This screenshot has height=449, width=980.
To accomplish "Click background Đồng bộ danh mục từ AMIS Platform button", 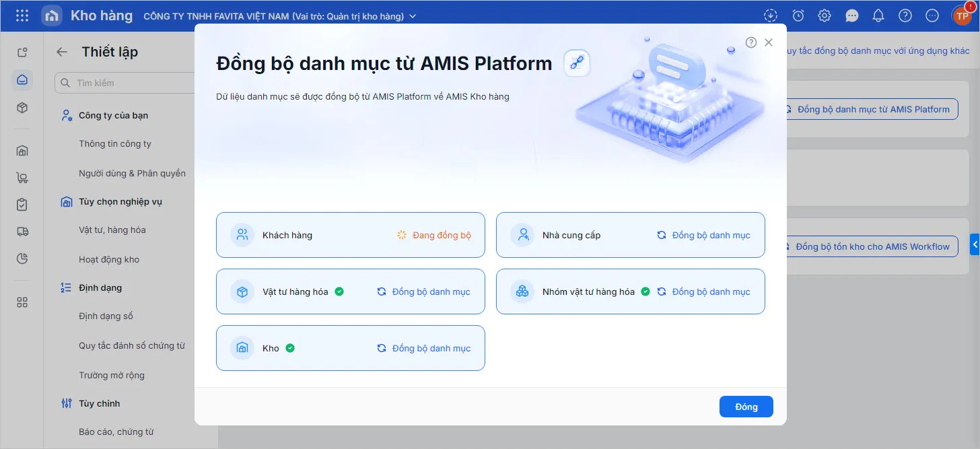I will pos(872,109).
